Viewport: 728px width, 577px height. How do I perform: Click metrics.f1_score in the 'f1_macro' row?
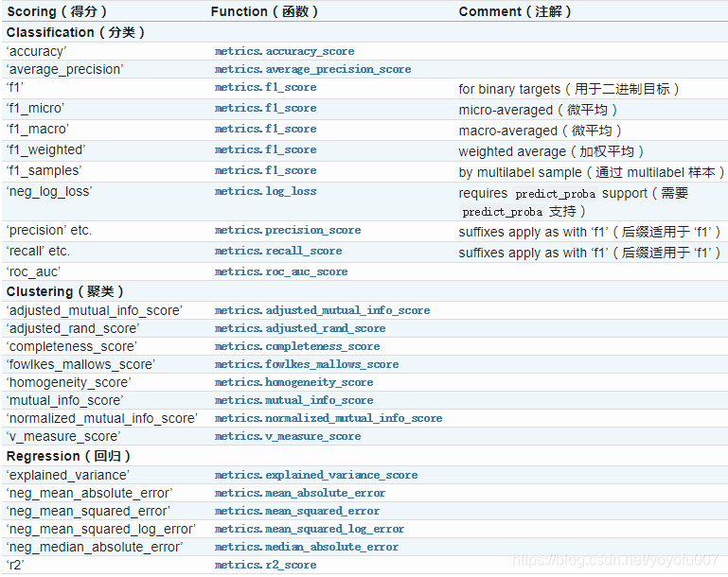[266, 129]
